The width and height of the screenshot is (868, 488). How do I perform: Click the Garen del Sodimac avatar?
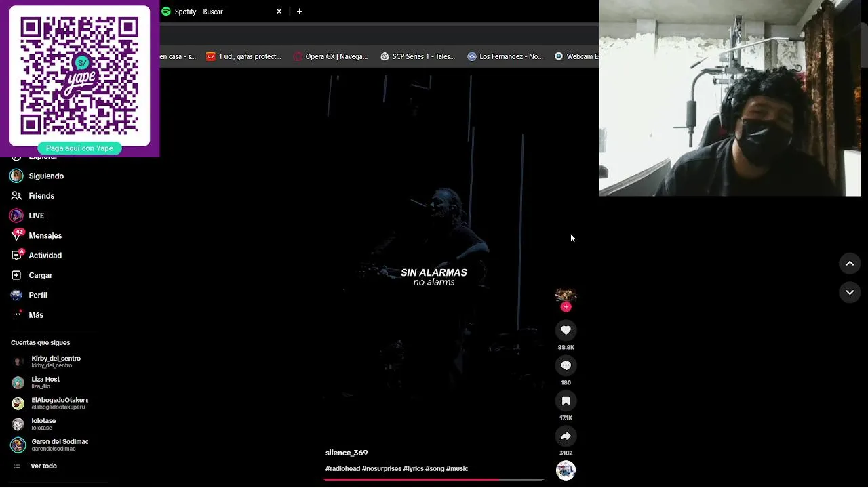[x=18, y=445]
